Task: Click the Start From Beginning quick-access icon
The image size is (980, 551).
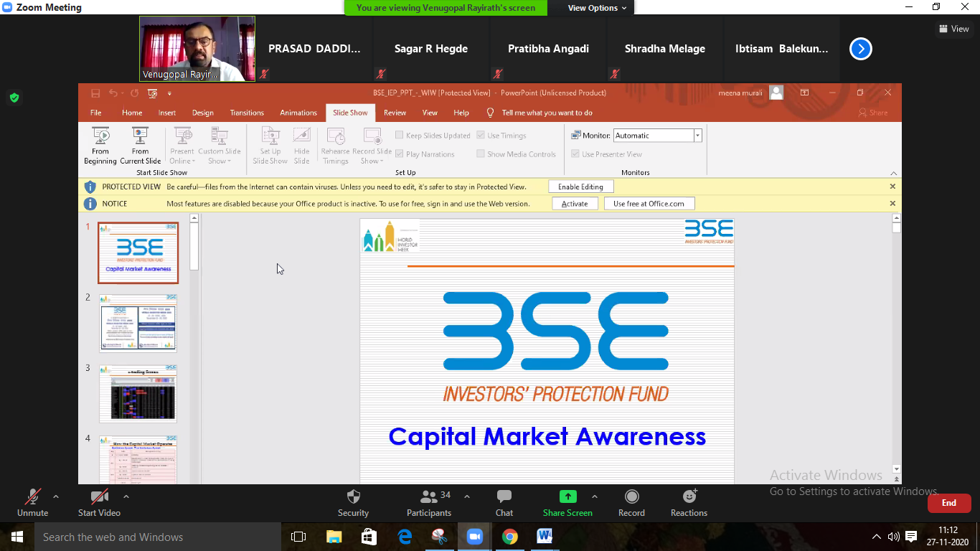Action: pos(152,93)
